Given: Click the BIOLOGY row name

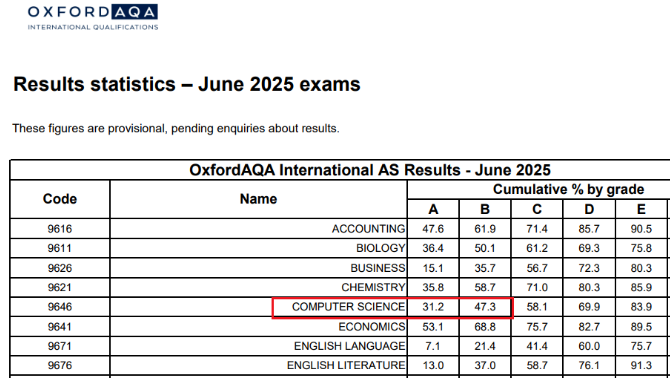Looking at the screenshot, I should click(380, 248).
